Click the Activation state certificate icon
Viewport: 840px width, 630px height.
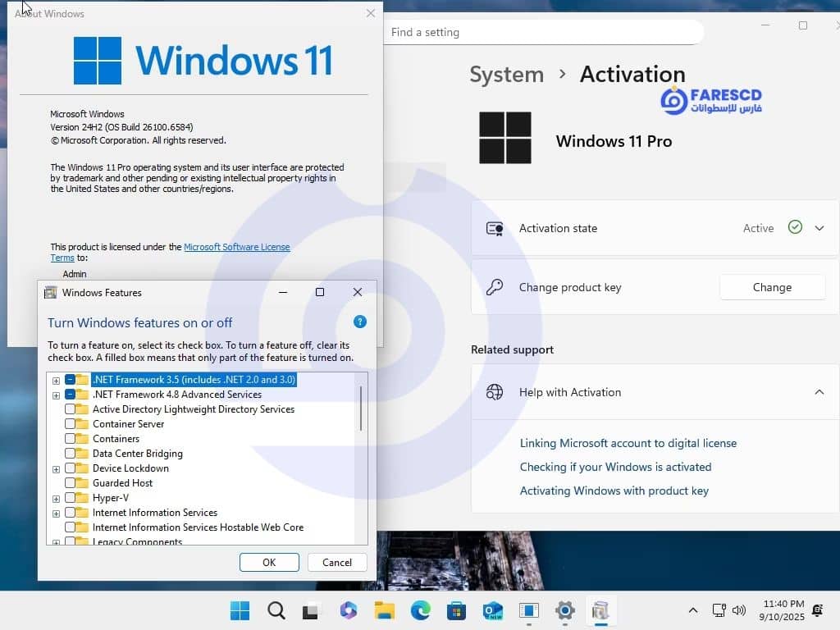point(495,229)
